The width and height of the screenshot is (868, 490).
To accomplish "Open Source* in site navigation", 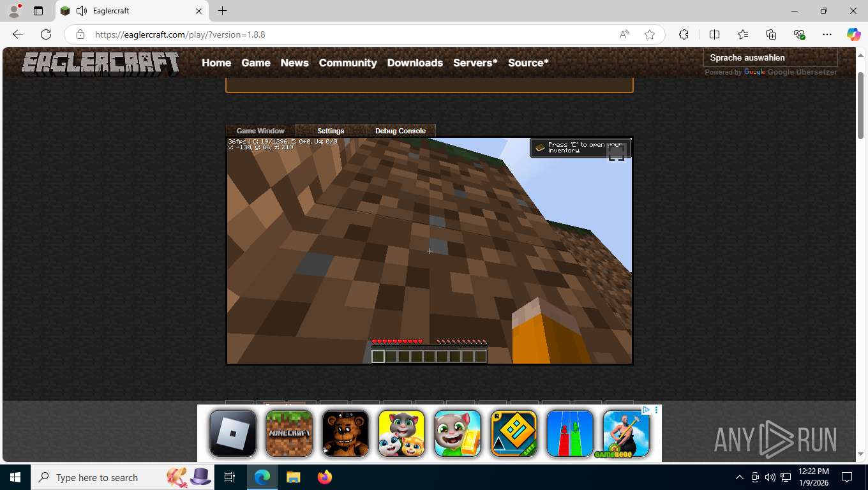I will click(528, 63).
